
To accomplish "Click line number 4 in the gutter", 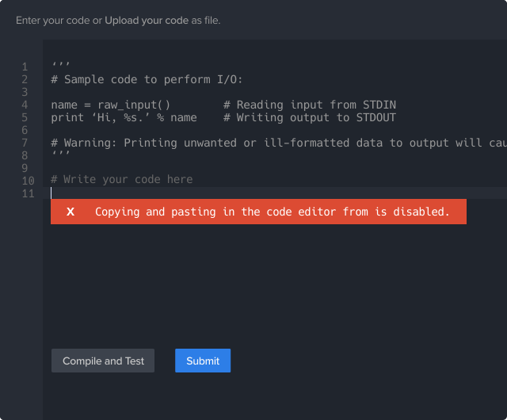I will [x=25, y=105].
